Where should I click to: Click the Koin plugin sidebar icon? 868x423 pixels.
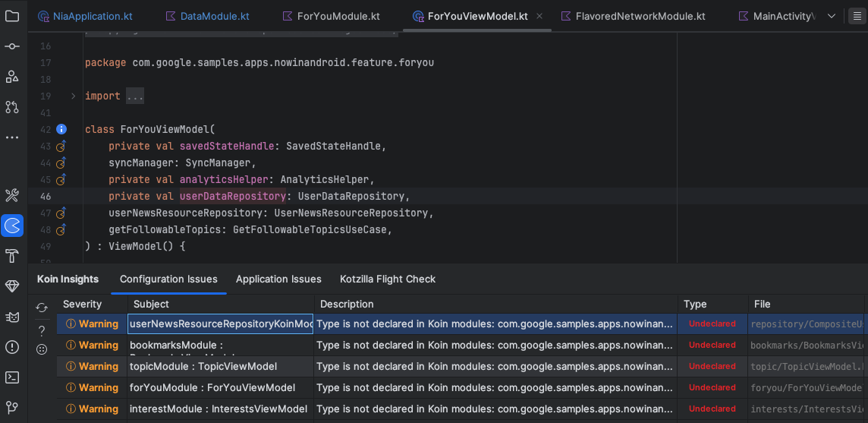[12, 226]
